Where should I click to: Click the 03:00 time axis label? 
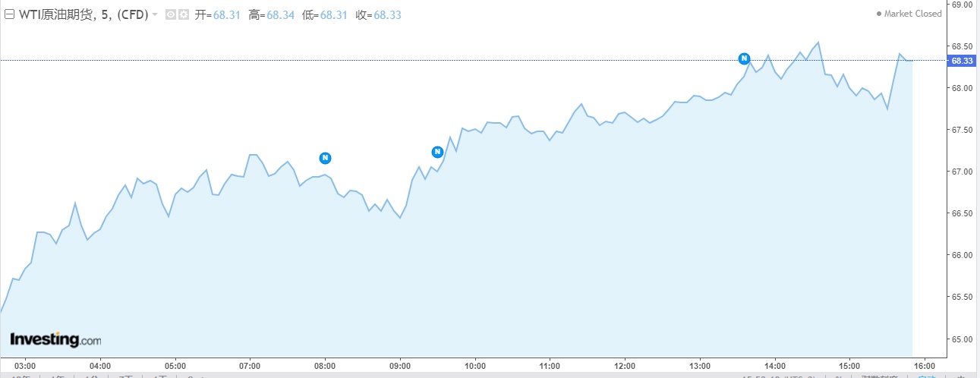tap(26, 365)
